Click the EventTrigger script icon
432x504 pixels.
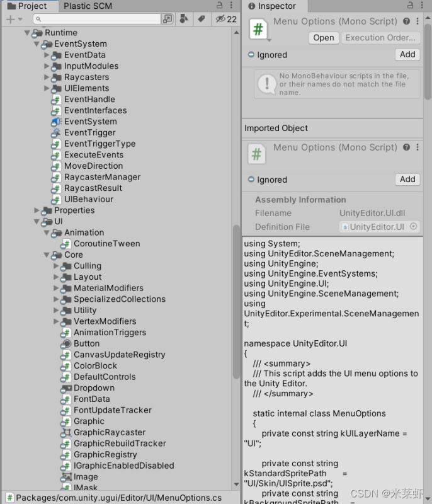pyautogui.click(x=56, y=133)
